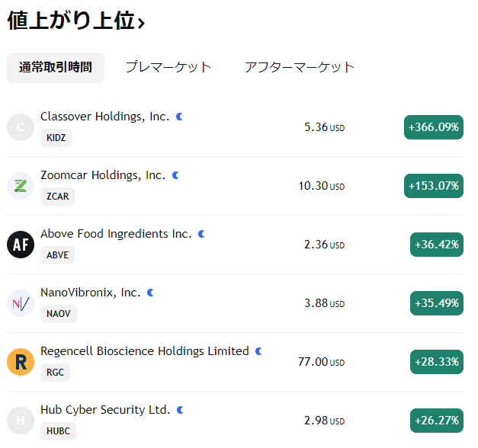This screenshot has height=448, width=478.
Task: Expand the 値上がり上位 heading arrow
Action: click(141, 23)
